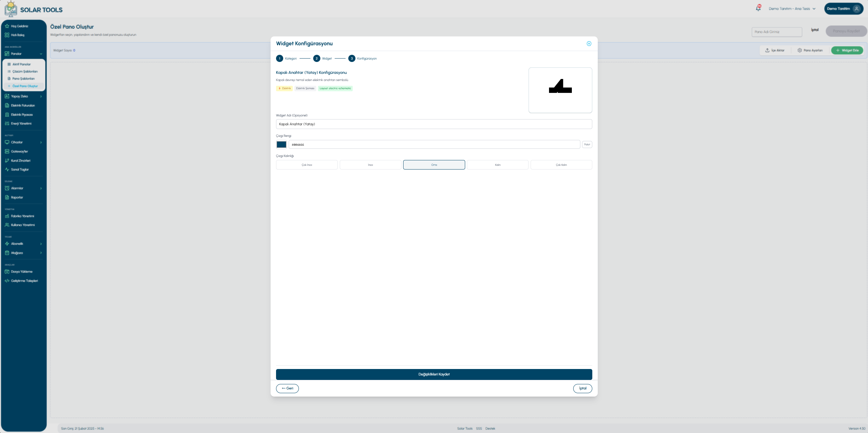Select Kalın line thickness option
Viewport: 868px width, 433px height.
tap(498, 165)
